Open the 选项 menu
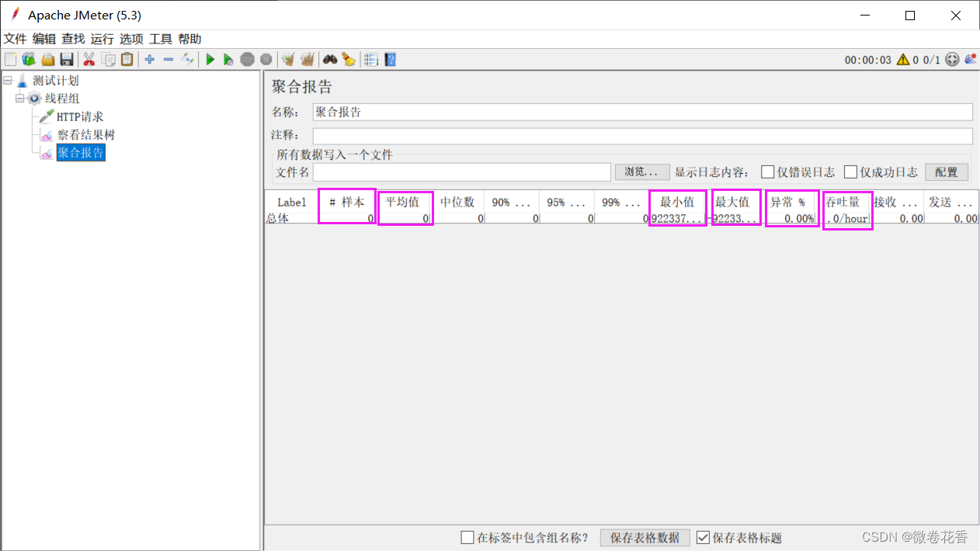The image size is (980, 551). click(131, 39)
